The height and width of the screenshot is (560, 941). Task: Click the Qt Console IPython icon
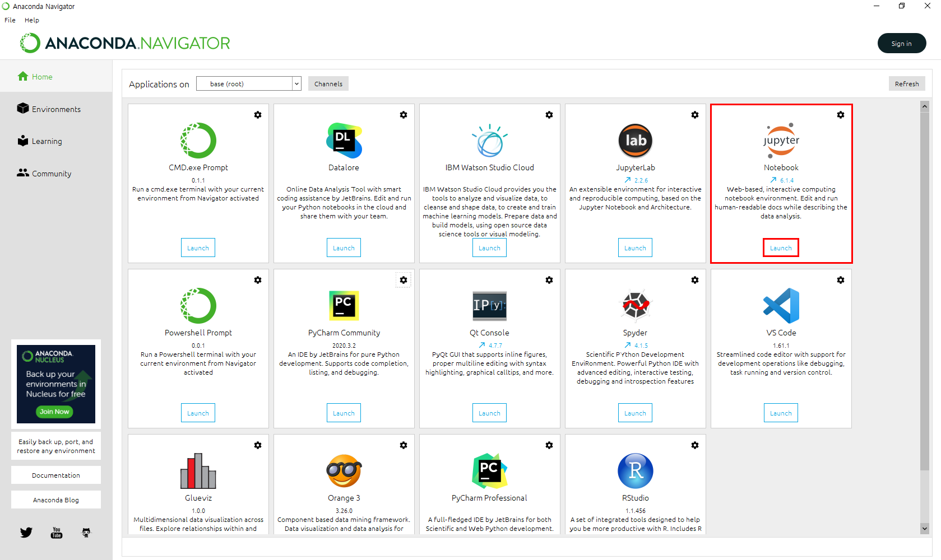(x=490, y=306)
